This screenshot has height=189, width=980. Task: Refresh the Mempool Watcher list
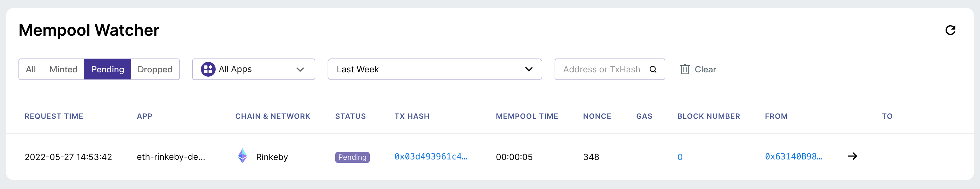coord(950,30)
